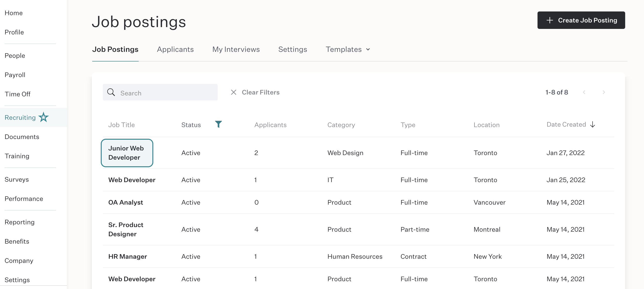The image size is (644, 289).
Task: Switch to the Applicants tab
Action: tap(175, 50)
